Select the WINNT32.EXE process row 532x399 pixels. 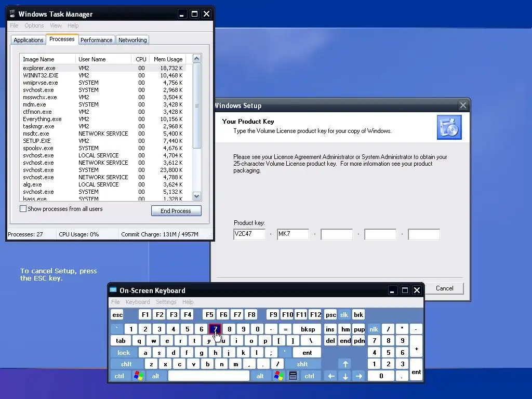[x=103, y=75]
